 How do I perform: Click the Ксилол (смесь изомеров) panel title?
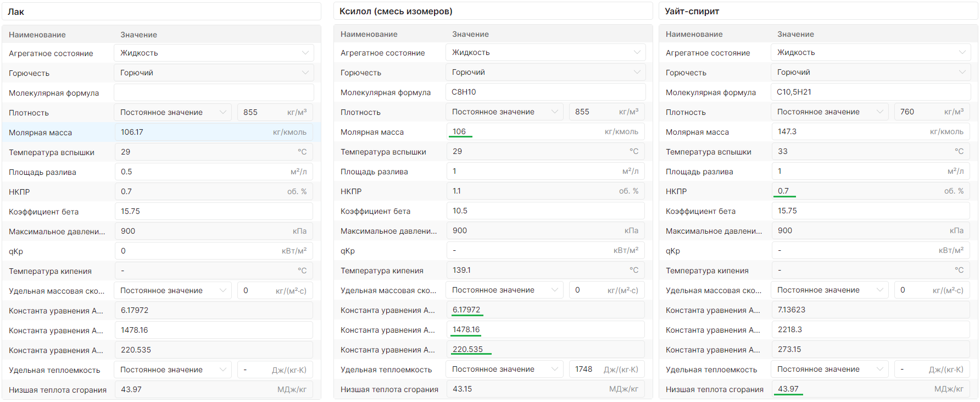(x=396, y=11)
